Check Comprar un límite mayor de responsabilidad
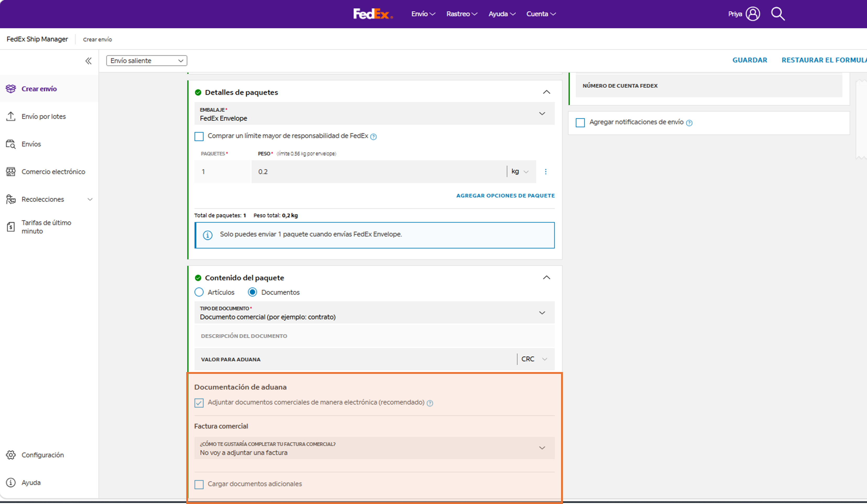The width and height of the screenshot is (867, 504). [199, 136]
